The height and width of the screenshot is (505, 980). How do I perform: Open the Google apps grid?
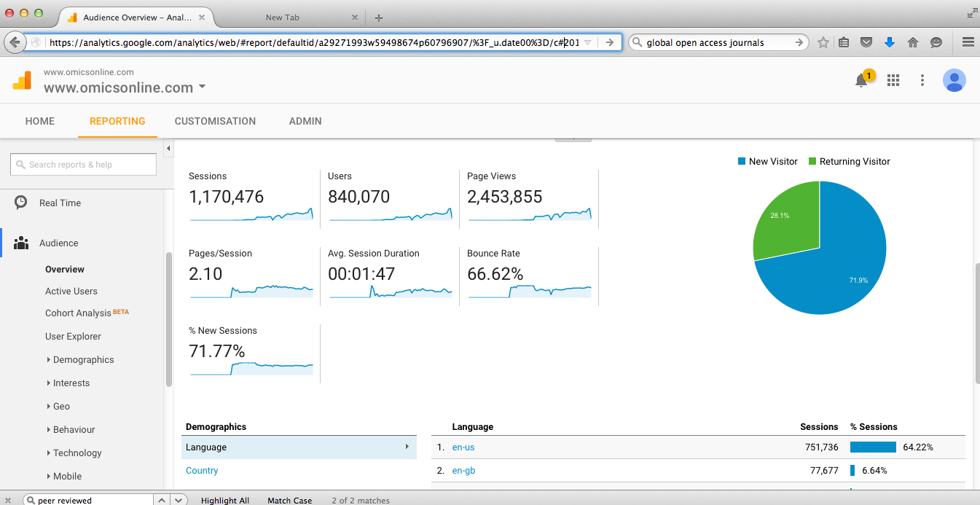coord(893,80)
